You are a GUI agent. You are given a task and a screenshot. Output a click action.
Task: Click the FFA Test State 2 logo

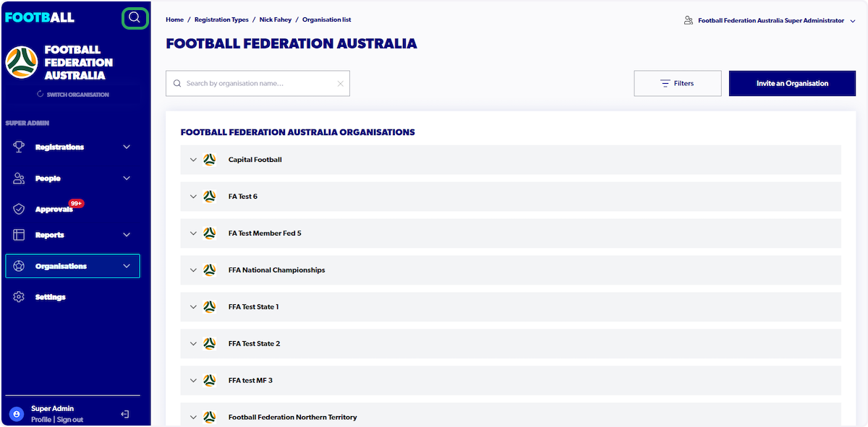(210, 344)
